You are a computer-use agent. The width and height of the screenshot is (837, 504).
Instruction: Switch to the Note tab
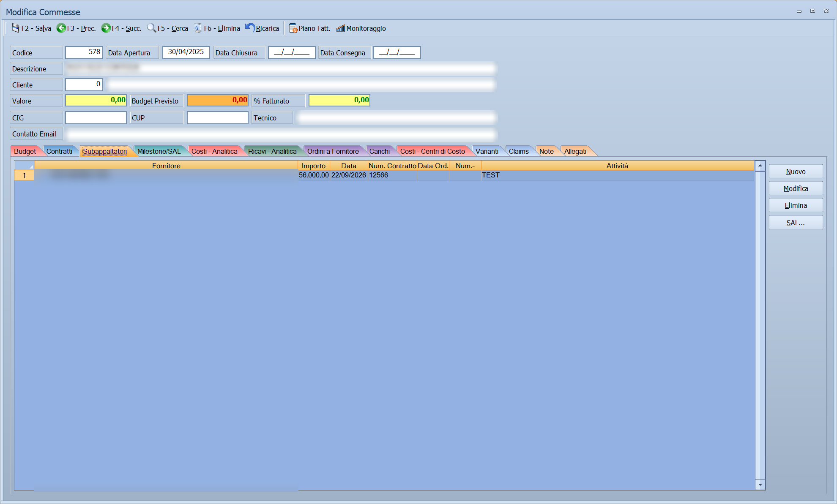547,151
